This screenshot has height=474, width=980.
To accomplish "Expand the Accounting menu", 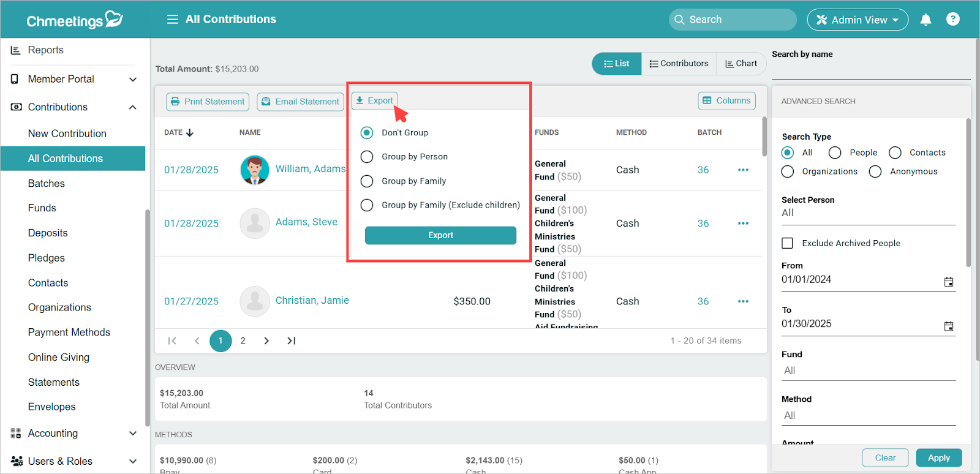I will 133,434.
